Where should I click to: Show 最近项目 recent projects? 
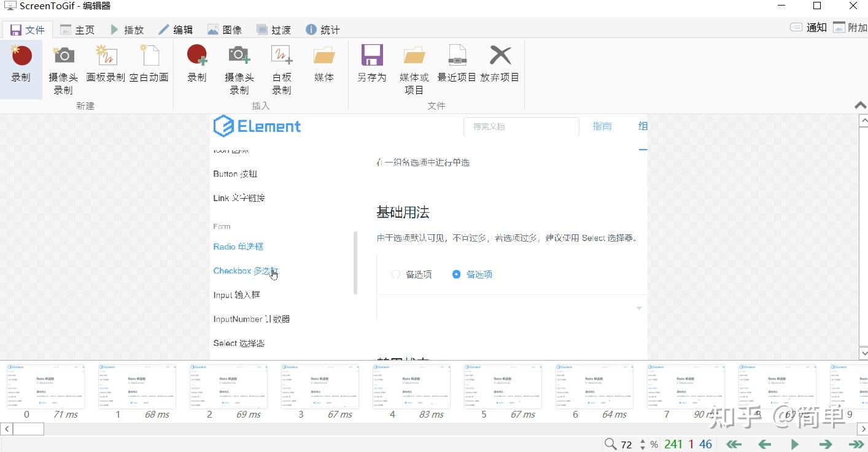click(x=457, y=63)
